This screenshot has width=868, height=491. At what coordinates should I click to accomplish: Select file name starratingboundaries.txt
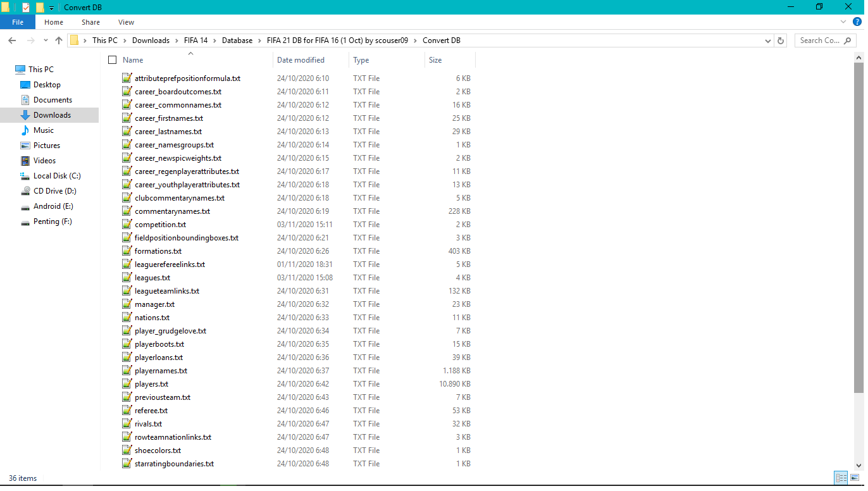174,464
